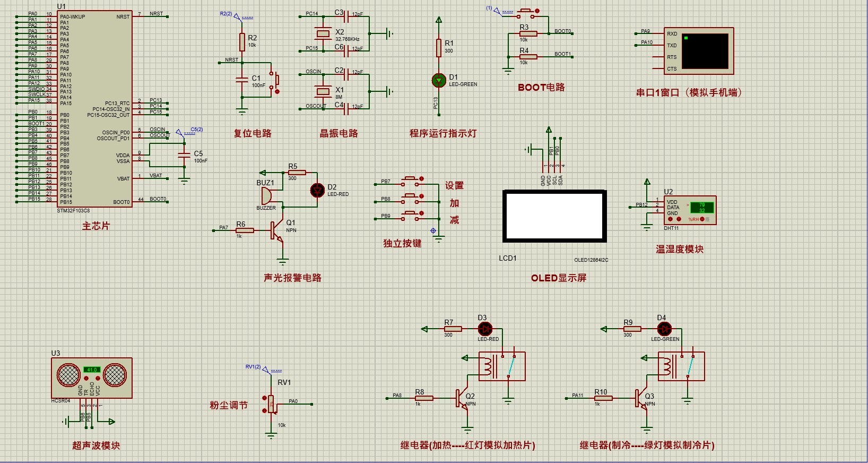Click the RV1(2) voltage probe label

[253, 367]
